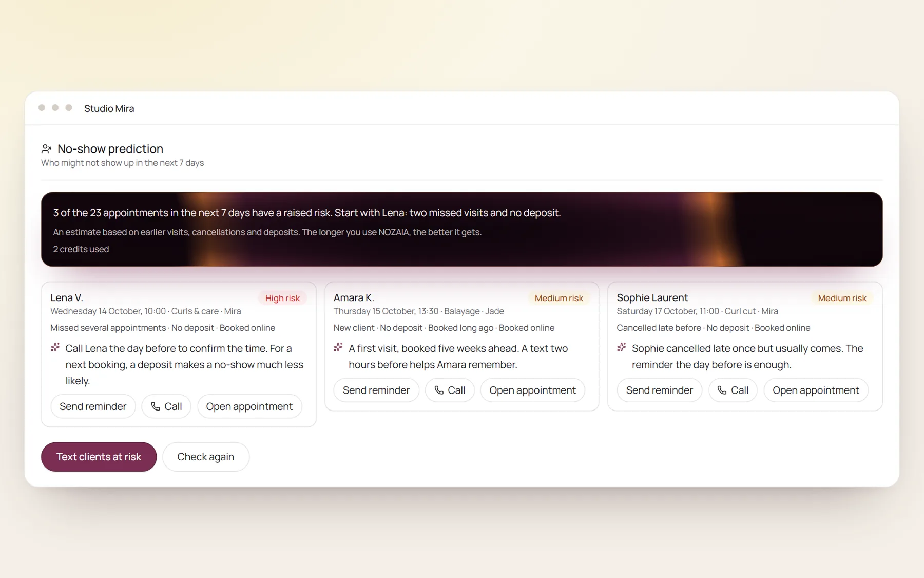The height and width of the screenshot is (578, 924).
Task: Click the banner note mentioning NOZAIA
Action: [267, 232]
